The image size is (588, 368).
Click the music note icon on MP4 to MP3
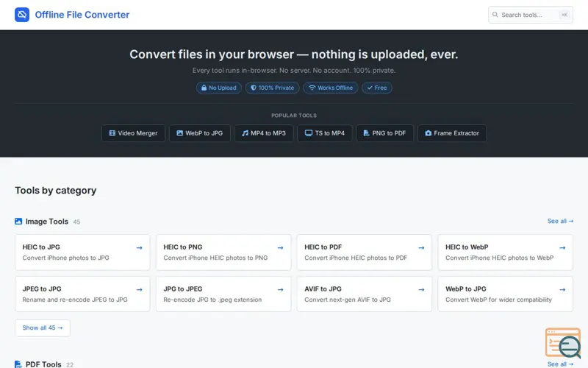point(245,133)
